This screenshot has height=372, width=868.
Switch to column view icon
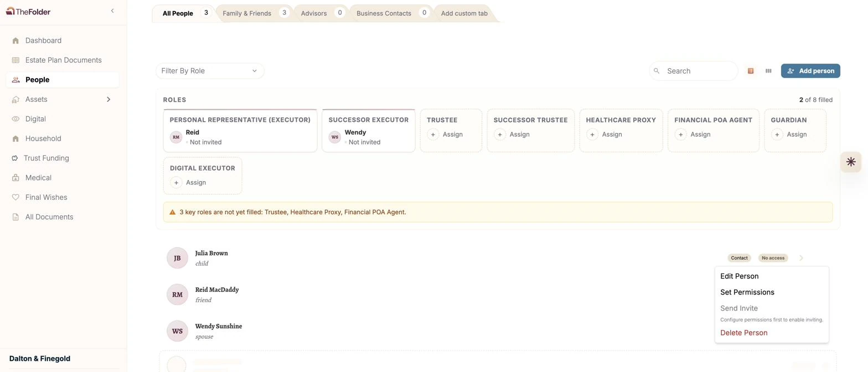(x=768, y=71)
